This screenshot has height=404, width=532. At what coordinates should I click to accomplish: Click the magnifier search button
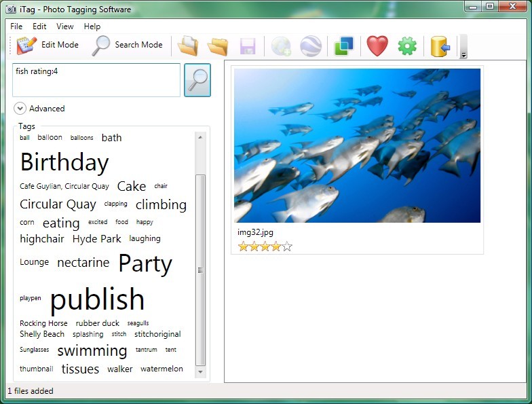[x=197, y=80]
